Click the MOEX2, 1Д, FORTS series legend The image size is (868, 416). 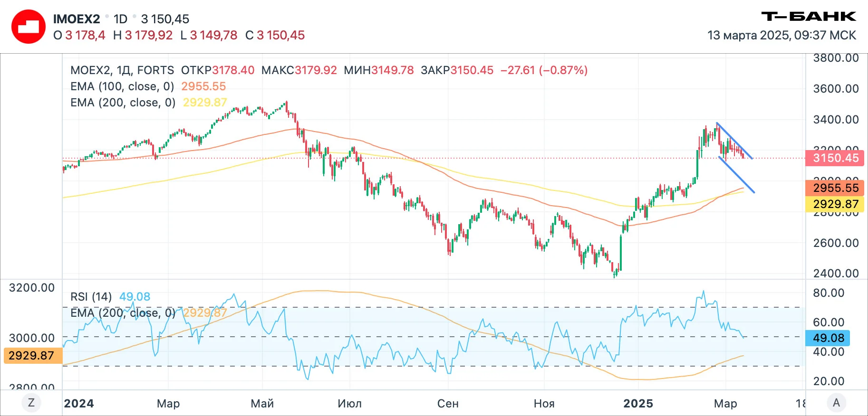pyautogui.click(x=122, y=70)
